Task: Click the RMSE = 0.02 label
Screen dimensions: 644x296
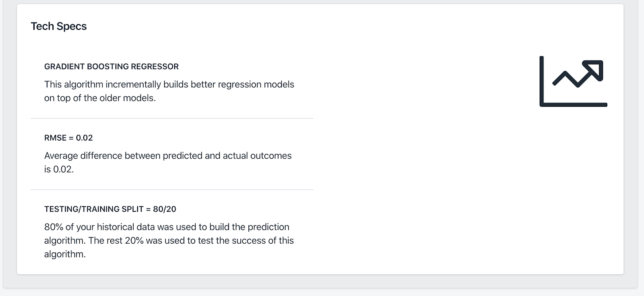Action: (68, 138)
